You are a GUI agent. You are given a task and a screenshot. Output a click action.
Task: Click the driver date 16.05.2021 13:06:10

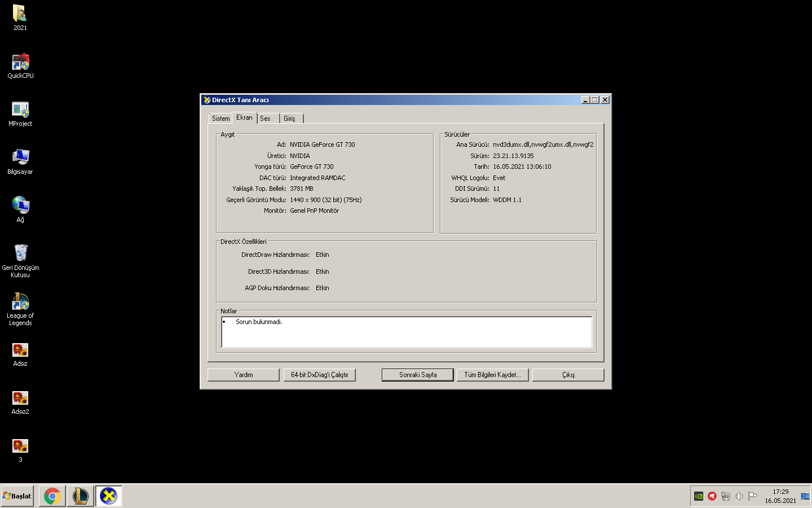coord(522,167)
